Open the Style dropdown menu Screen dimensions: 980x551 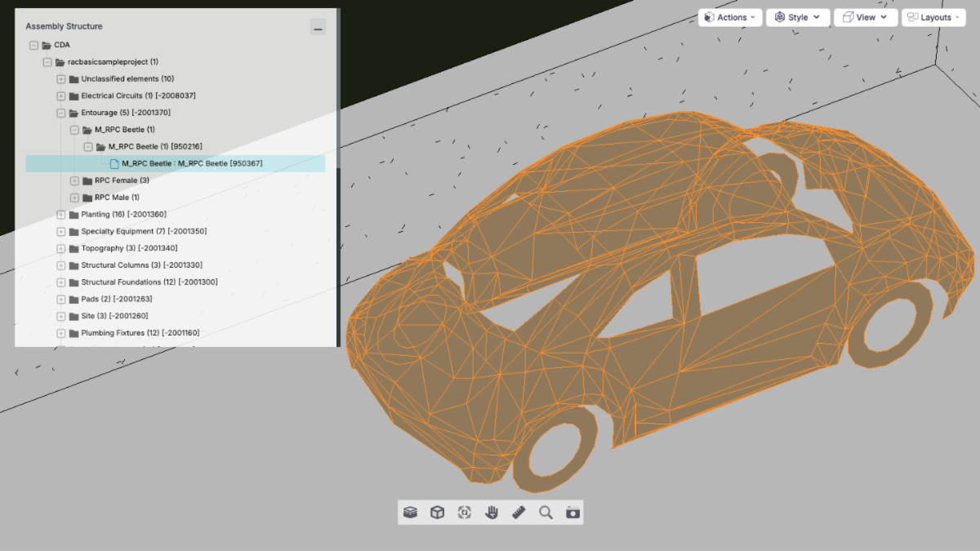pyautogui.click(x=798, y=17)
